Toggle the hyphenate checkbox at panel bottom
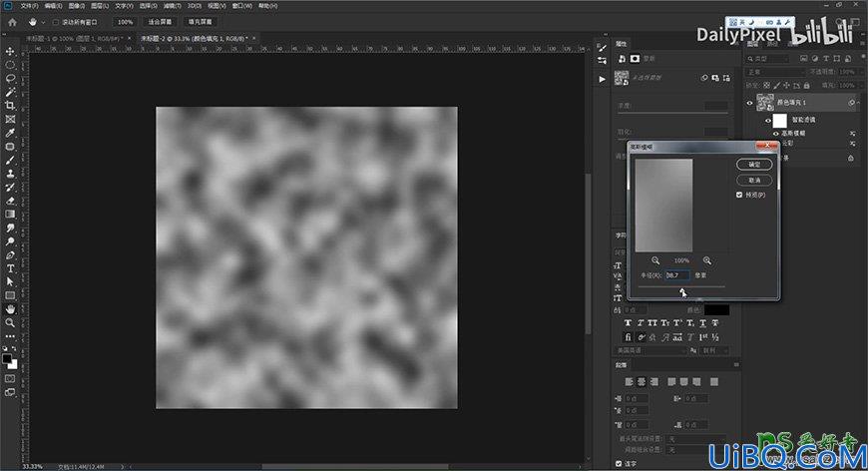This screenshot has width=868, height=471. 619,464
